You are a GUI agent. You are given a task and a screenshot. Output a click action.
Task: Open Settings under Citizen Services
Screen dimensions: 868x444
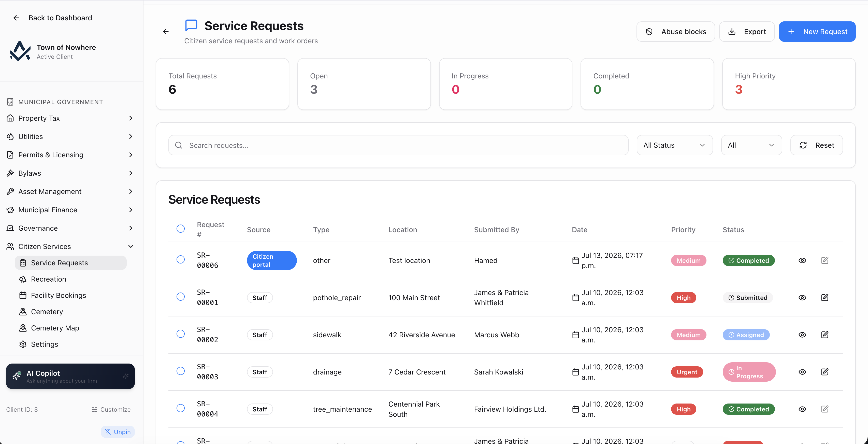pos(71,344)
